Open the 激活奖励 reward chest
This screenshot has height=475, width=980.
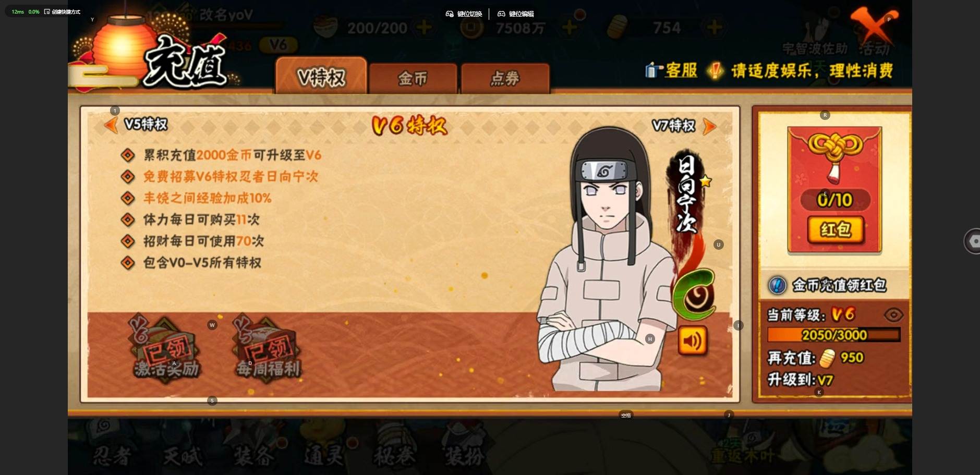tap(166, 348)
